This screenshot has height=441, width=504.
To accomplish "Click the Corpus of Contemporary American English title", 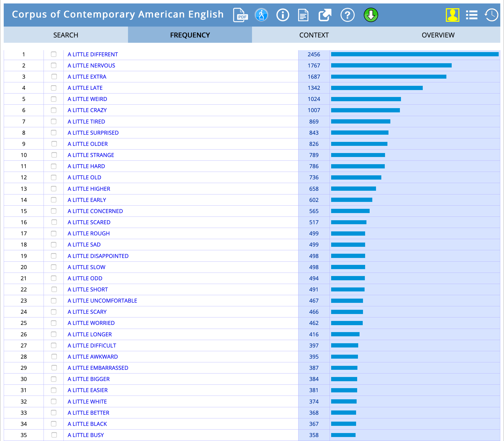I will [x=118, y=14].
